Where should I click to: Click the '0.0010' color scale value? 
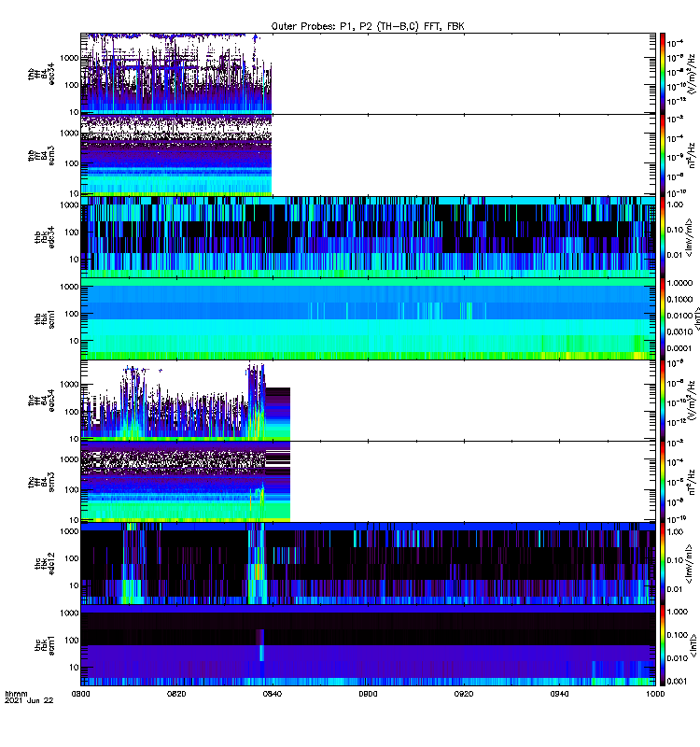point(679,331)
